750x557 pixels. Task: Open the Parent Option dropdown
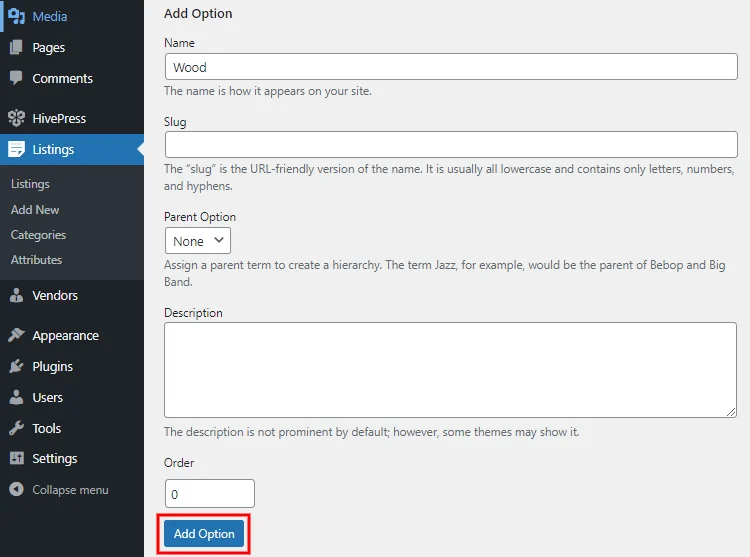(x=198, y=240)
